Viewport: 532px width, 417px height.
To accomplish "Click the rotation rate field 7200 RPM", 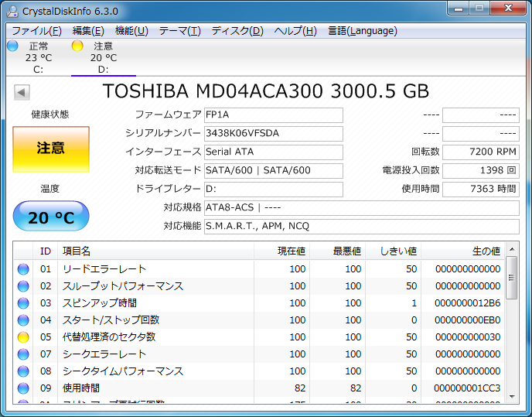I will tap(481, 152).
